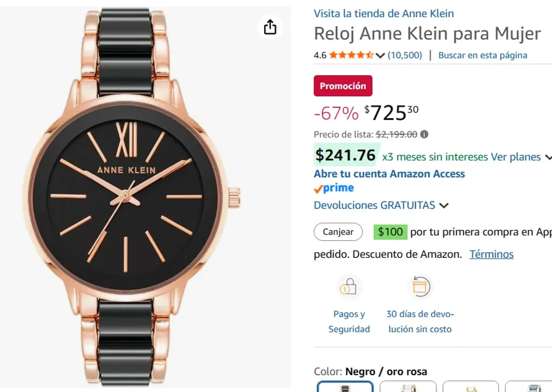
Task: Open Abre tu cuenta Amazon Access
Action: click(389, 174)
